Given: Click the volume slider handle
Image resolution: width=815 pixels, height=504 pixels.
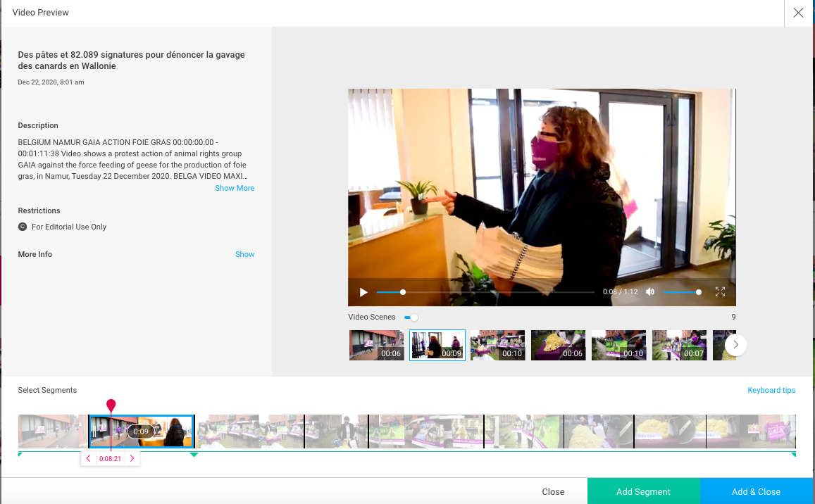Looking at the screenshot, I should [x=699, y=292].
